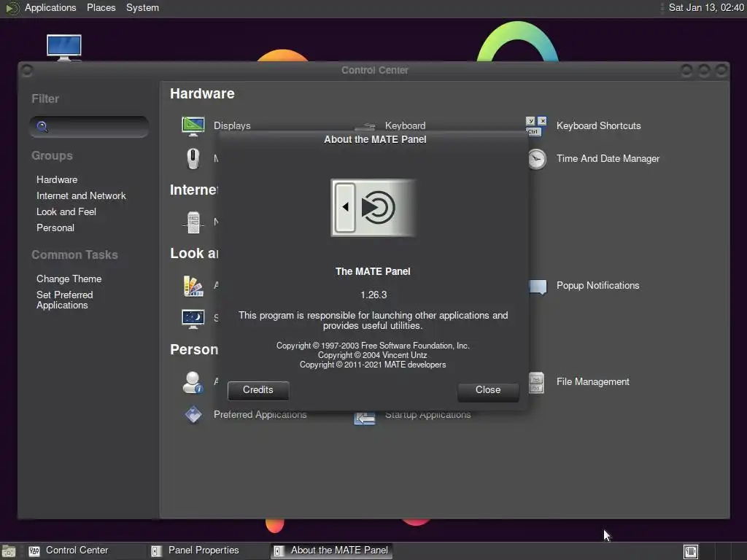Viewport: 747px width, 560px height.
Task: Click the version number 1.26.3 text
Action: [373, 295]
